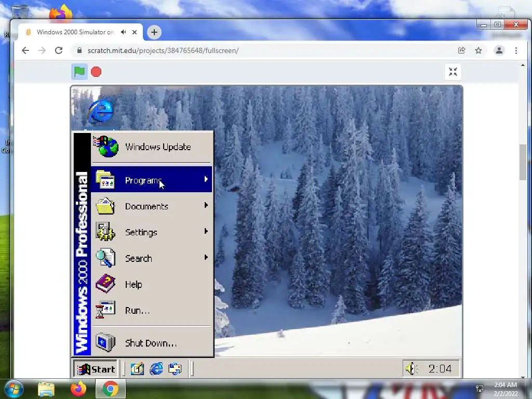Select Search in the Start menu
Viewport: 532px width, 399px height.
[x=151, y=258]
